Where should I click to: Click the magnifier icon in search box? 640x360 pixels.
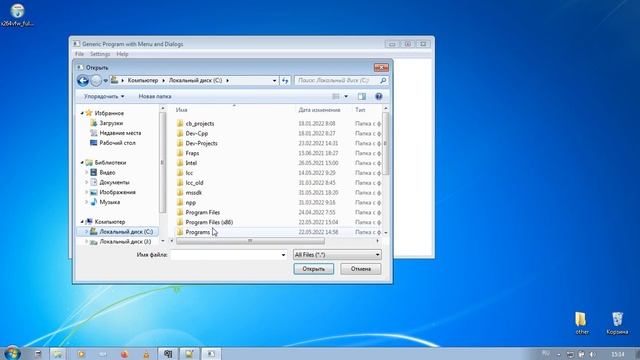(x=383, y=80)
